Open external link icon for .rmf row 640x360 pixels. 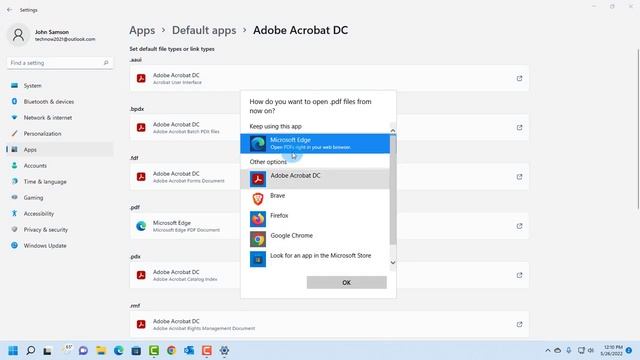[519, 324]
